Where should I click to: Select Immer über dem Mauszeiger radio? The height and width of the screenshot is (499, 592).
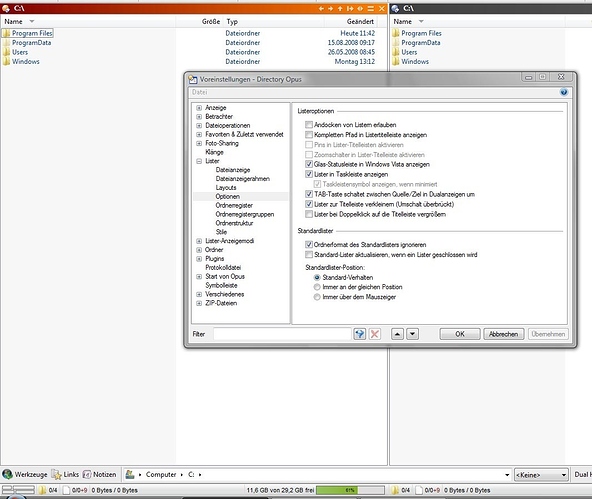tap(317, 297)
